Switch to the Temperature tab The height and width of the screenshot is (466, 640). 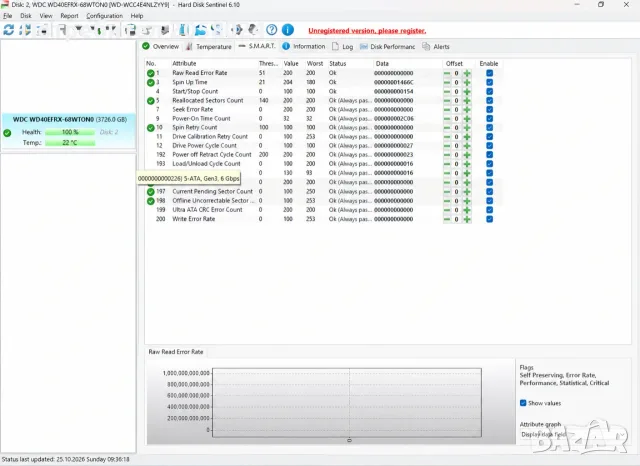209,47
